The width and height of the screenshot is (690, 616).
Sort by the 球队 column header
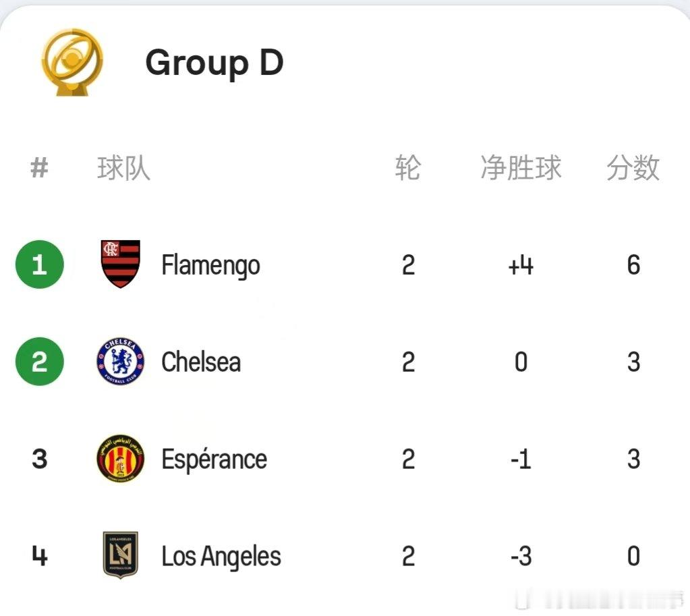[123, 168]
